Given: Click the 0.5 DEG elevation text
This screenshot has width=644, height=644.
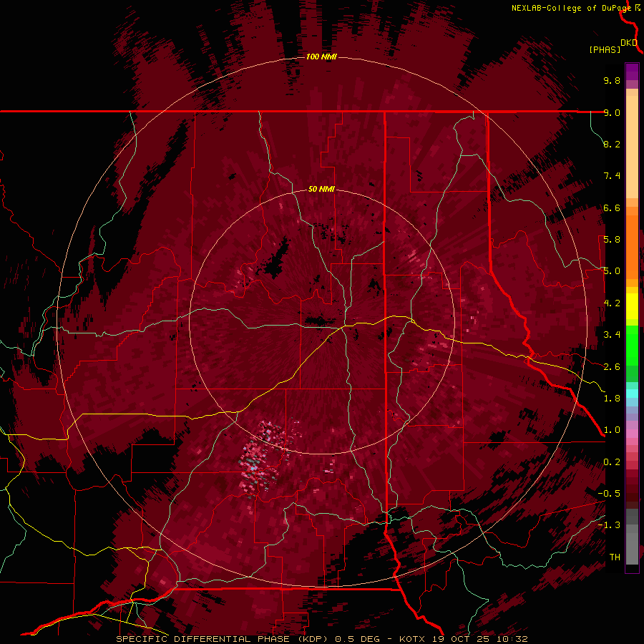Looking at the screenshot, I should (x=357, y=639).
